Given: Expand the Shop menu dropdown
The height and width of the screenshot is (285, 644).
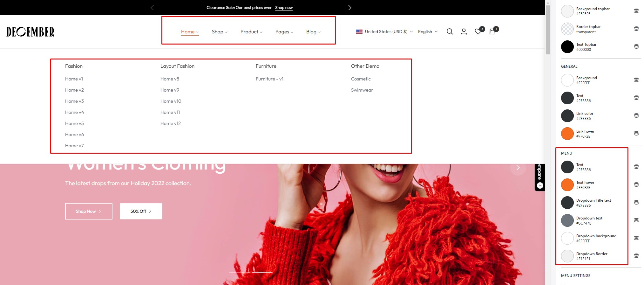Looking at the screenshot, I should coord(220,32).
